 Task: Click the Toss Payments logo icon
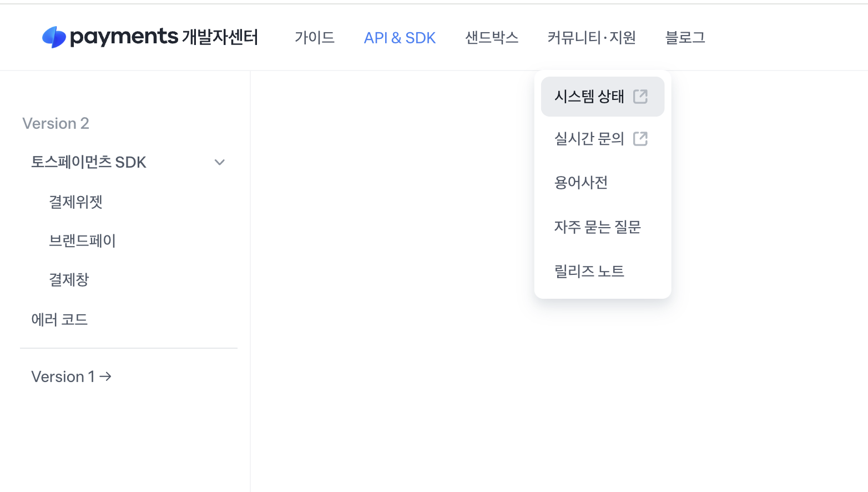54,37
